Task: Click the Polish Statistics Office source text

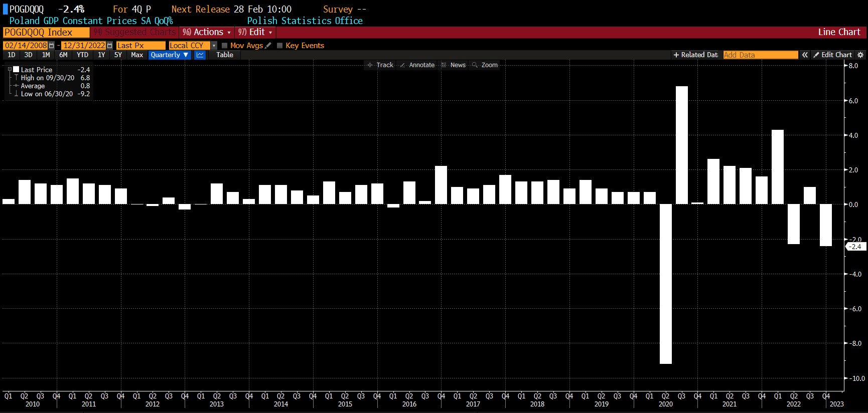Action: click(305, 21)
